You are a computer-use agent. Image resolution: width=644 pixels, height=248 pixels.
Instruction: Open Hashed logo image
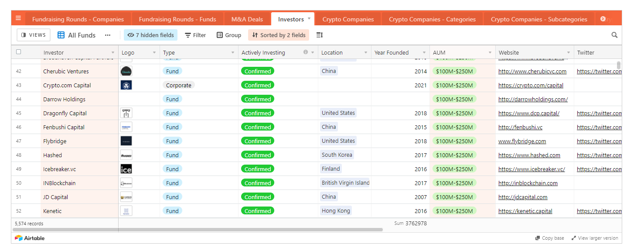(126, 155)
